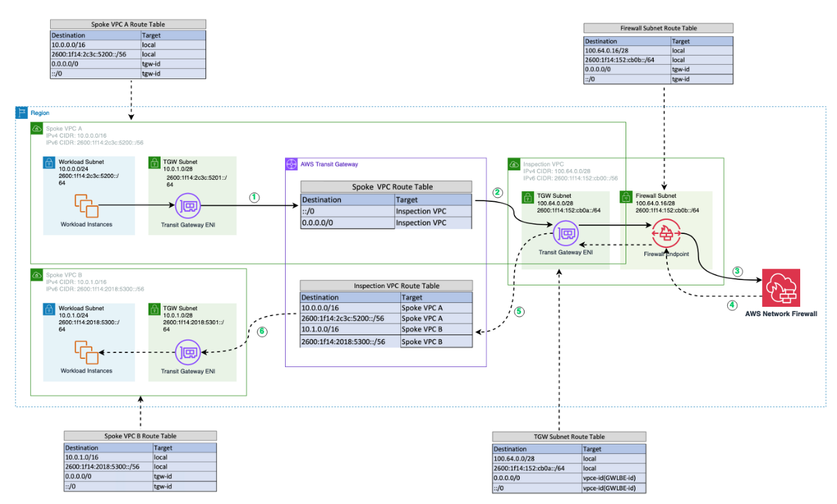
Task: Toggle the Workload Subnet lock icon in Spoke VPC A
Action: pos(48,162)
